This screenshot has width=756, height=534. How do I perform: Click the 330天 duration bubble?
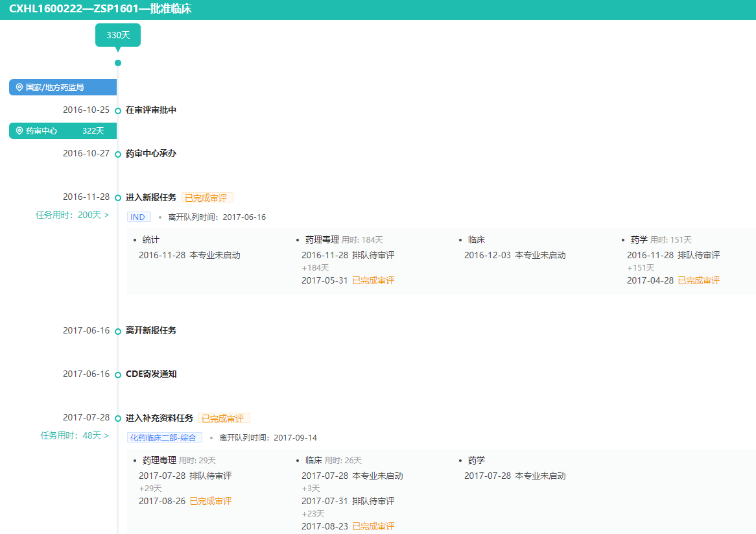click(x=118, y=35)
